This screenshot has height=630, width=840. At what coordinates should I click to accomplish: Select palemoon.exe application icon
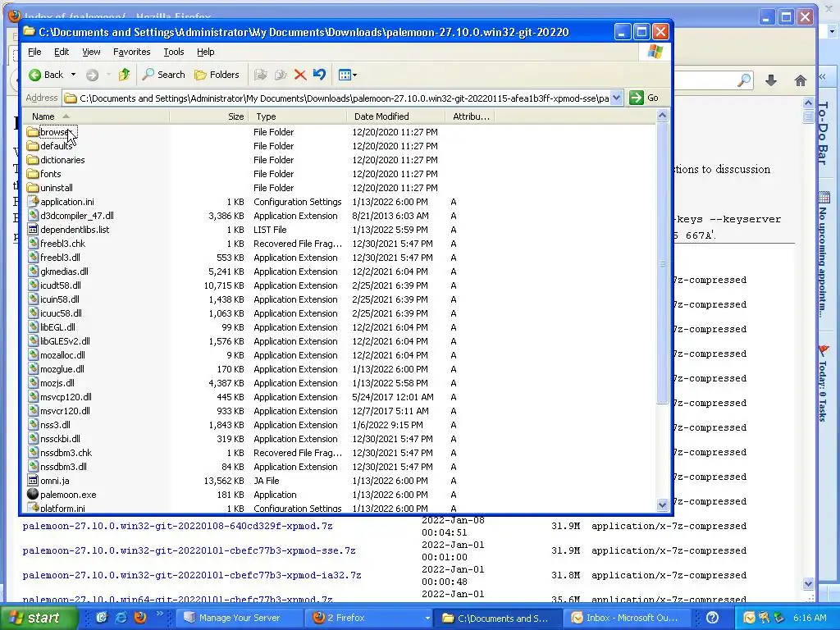[x=33, y=494]
